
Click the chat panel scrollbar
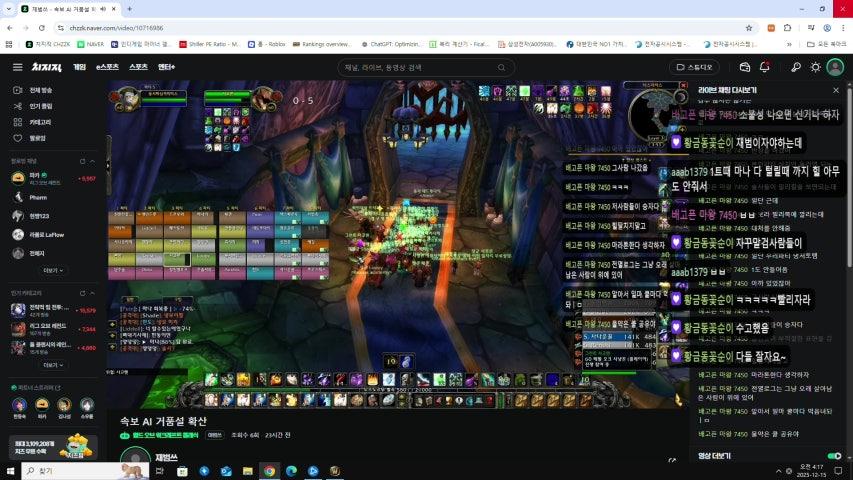click(849, 177)
